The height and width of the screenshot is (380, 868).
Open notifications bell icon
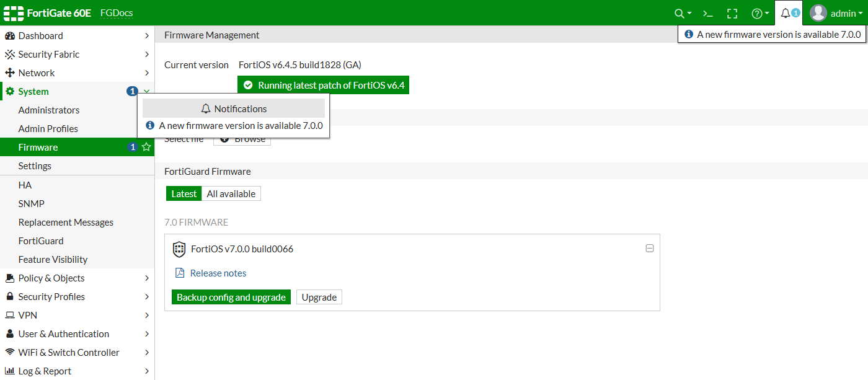click(x=786, y=13)
